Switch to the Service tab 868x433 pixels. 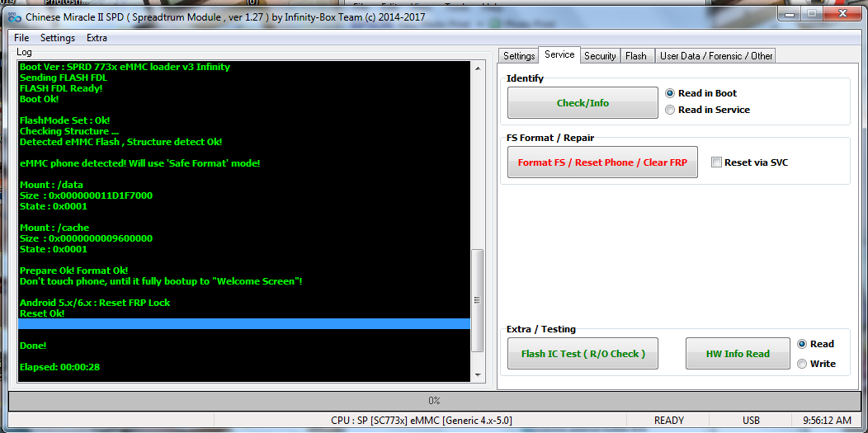tap(559, 54)
